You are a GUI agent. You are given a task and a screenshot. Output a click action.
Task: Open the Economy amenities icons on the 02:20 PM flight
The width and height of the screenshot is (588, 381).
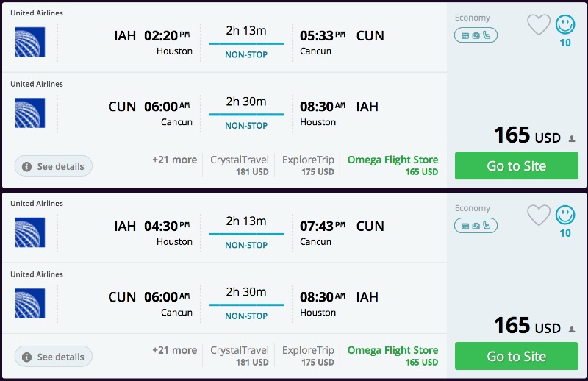click(476, 35)
